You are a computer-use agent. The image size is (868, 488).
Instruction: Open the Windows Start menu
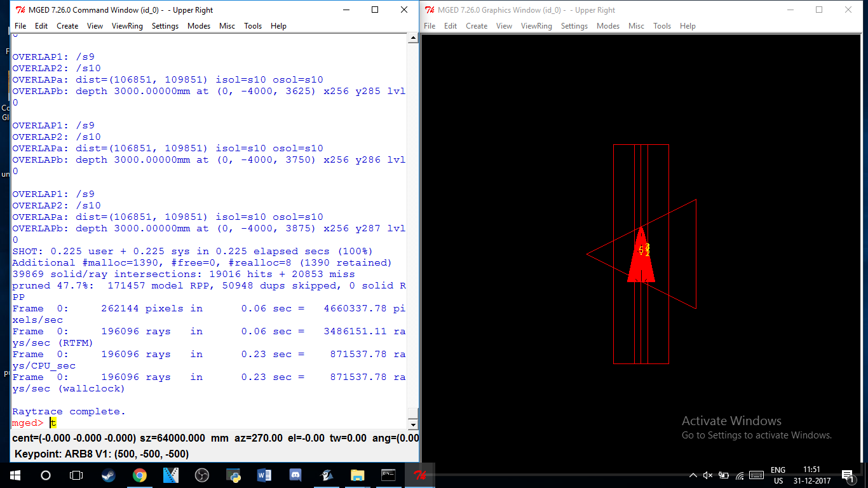tap(15, 475)
